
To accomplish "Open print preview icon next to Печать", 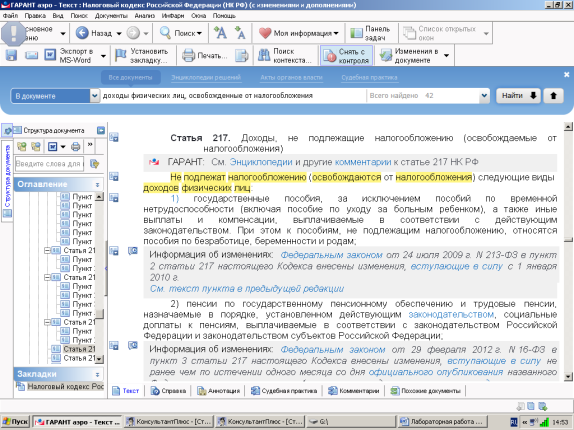I will click(x=242, y=55).
